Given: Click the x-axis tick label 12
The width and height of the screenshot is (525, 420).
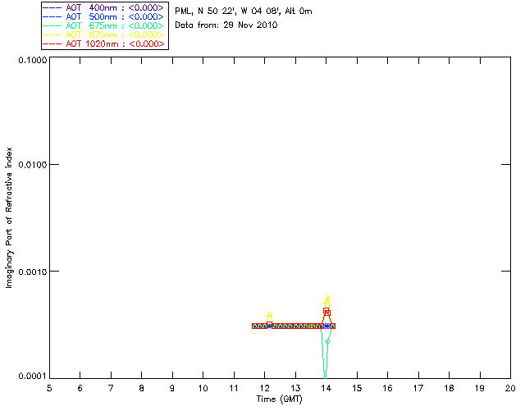Looking at the screenshot, I should coord(264,389).
